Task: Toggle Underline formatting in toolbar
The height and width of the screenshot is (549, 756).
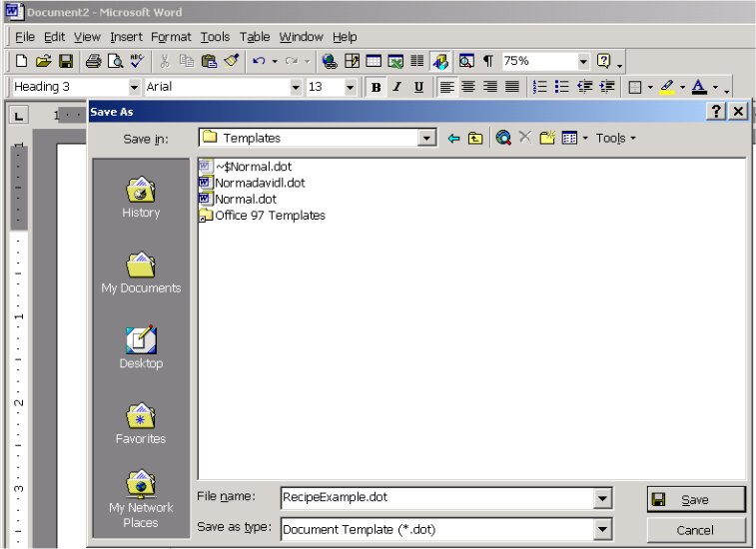Action: [418, 88]
